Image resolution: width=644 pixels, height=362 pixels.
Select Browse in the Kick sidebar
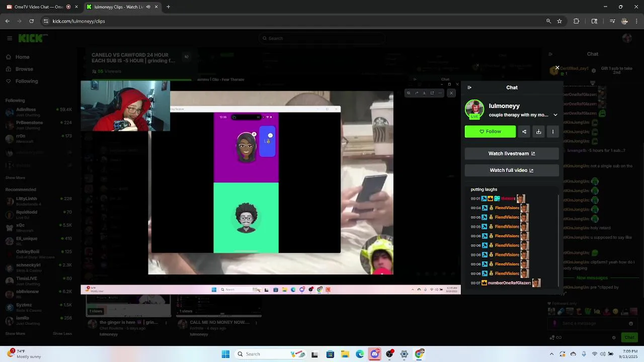pyautogui.click(x=24, y=69)
